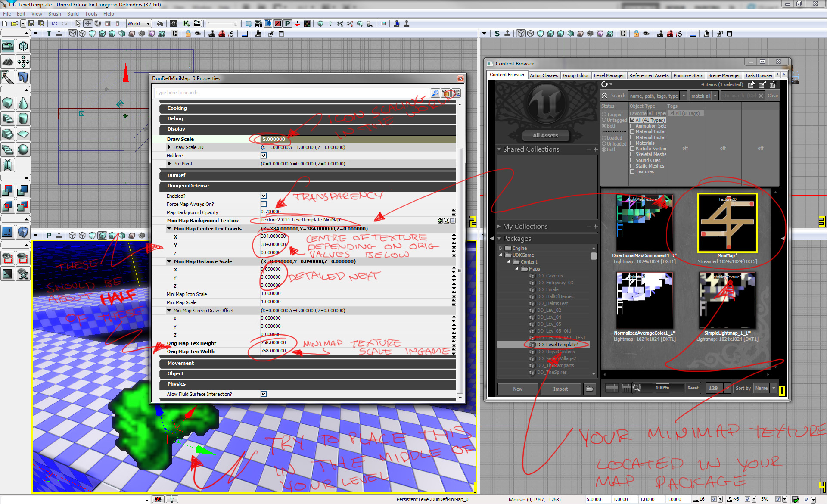Adjust the camera speed slider in toolbar

coord(223,24)
